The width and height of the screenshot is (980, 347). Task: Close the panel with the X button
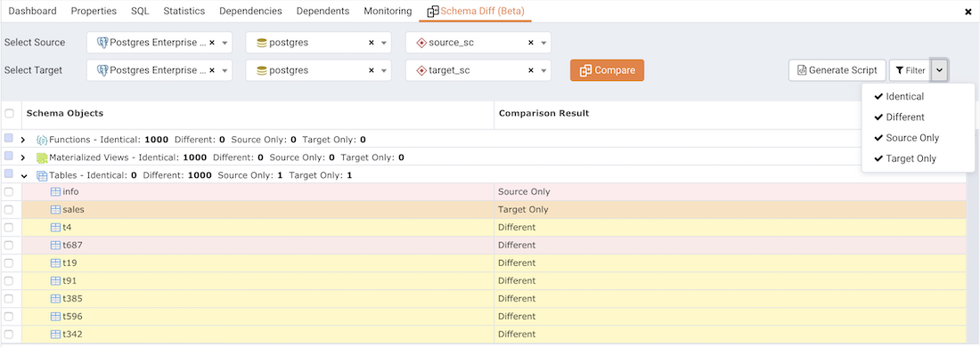968,12
